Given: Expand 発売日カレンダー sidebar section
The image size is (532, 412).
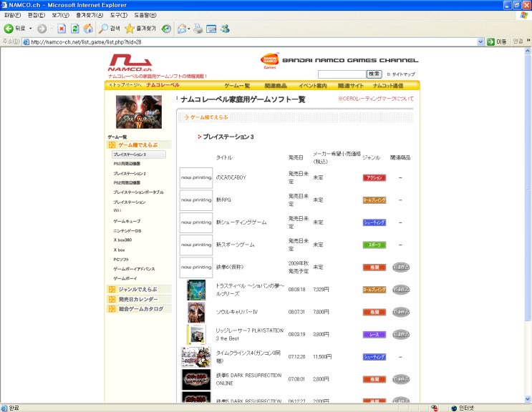Looking at the screenshot, I should (138, 299).
